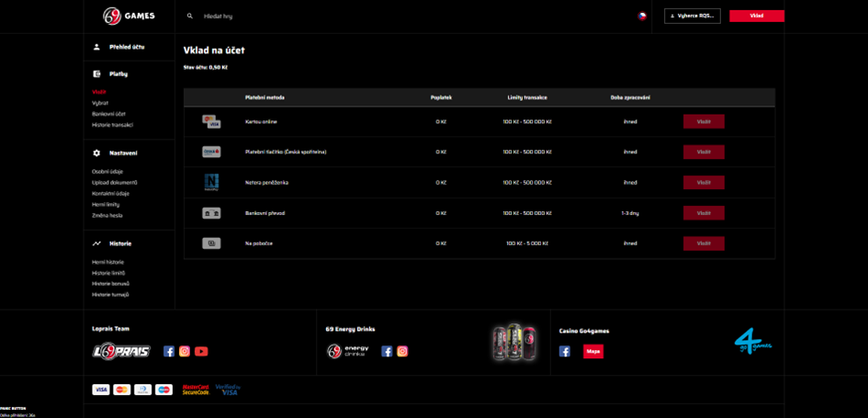Click the Neteller wallet icon
Viewport: 868px width, 418px height.
(x=211, y=183)
